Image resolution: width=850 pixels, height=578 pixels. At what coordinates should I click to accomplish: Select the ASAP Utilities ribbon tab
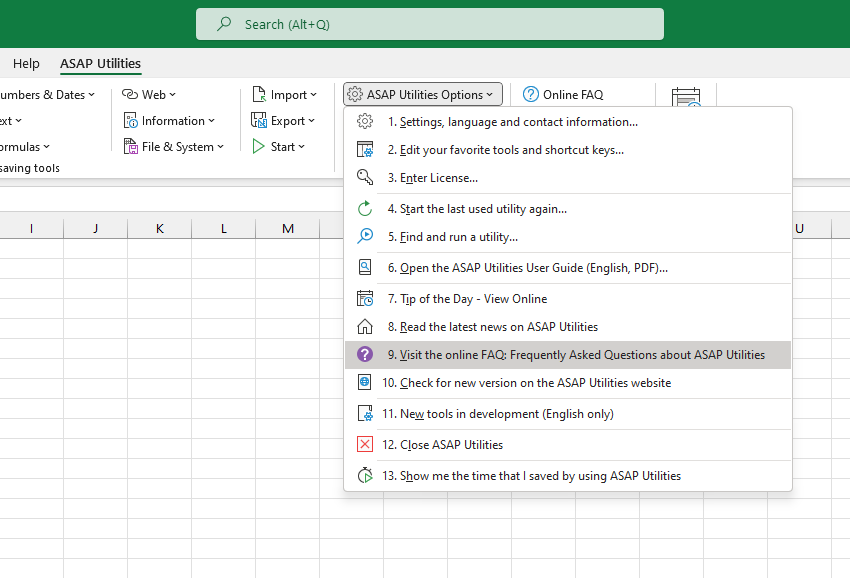point(100,63)
